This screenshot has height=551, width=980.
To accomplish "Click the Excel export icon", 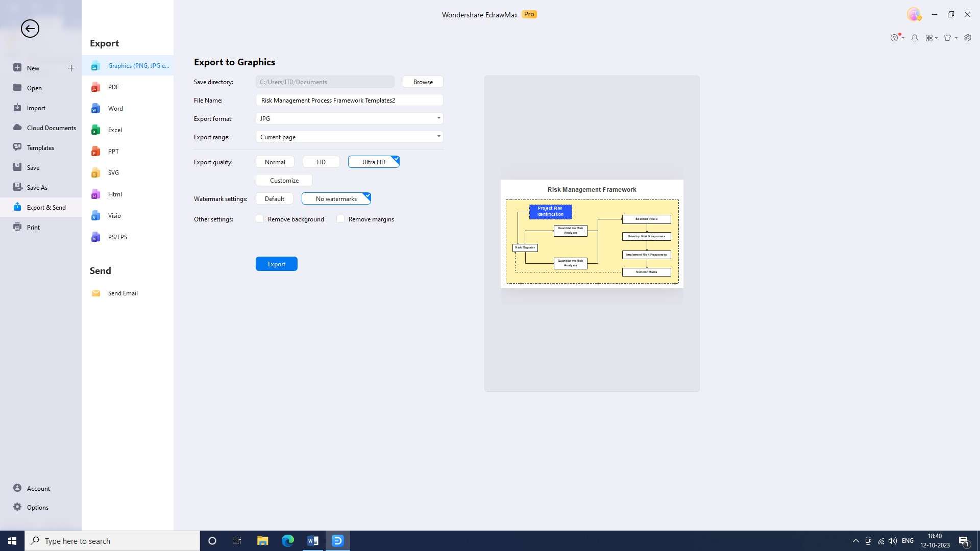I will coord(96,130).
